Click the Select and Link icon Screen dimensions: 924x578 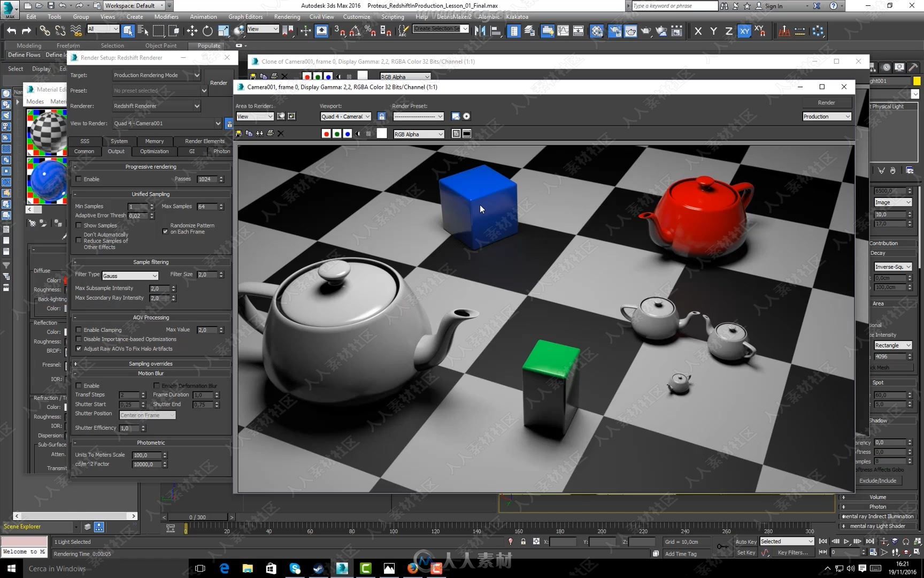click(45, 31)
